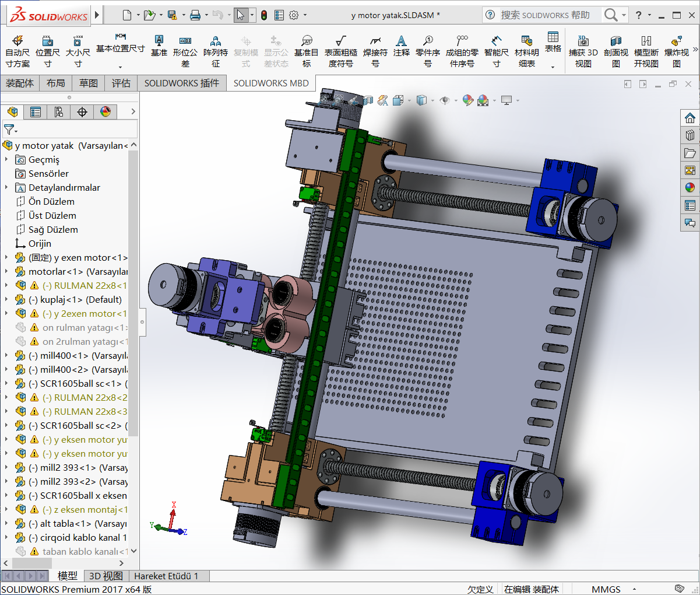Image resolution: width=700 pixels, height=595 pixels.
Task: Expand the Detaylandırmalar tree node
Action: click(6, 187)
